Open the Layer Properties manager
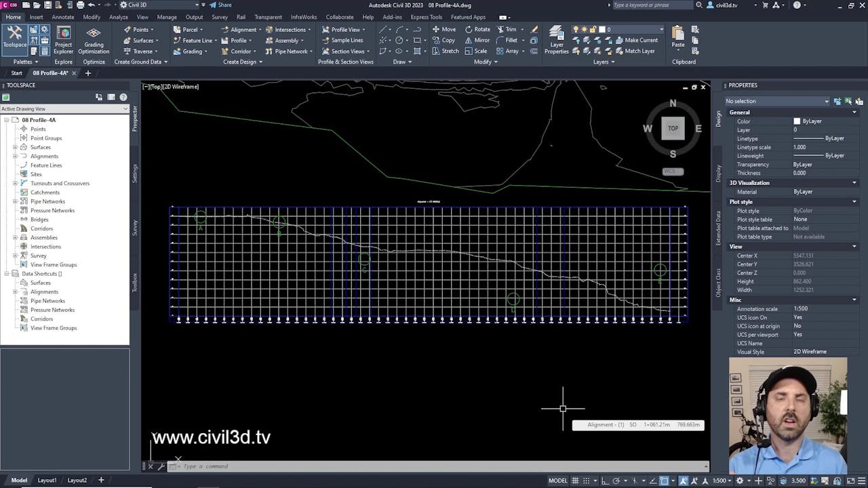The image size is (868, 488). click(x=556, y=39)
